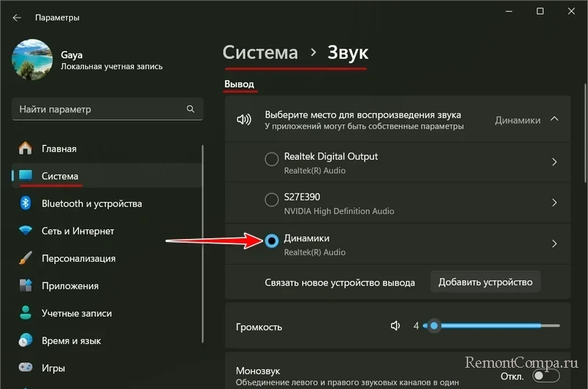Select the S27E390 output device
The width and height of the screenshot is (588, 389).
(271, 200)
